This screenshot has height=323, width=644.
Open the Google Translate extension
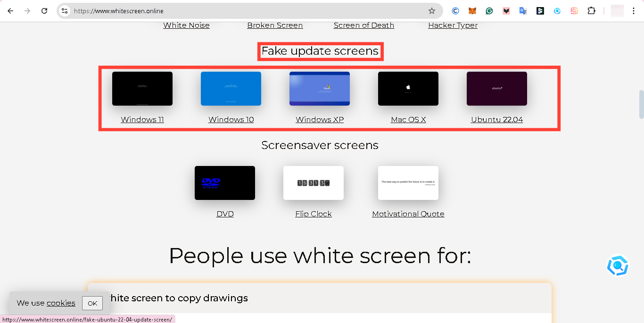click(x=523, y=11)
